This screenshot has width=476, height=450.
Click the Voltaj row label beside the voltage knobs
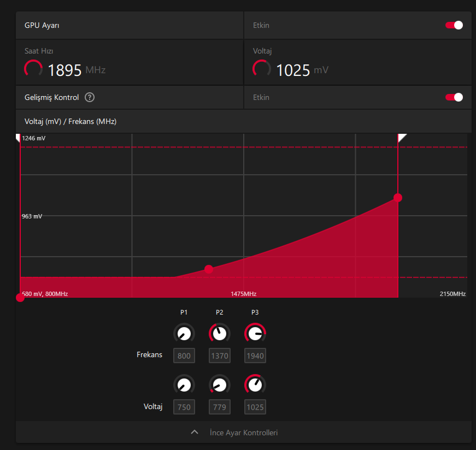pos(153,406)
